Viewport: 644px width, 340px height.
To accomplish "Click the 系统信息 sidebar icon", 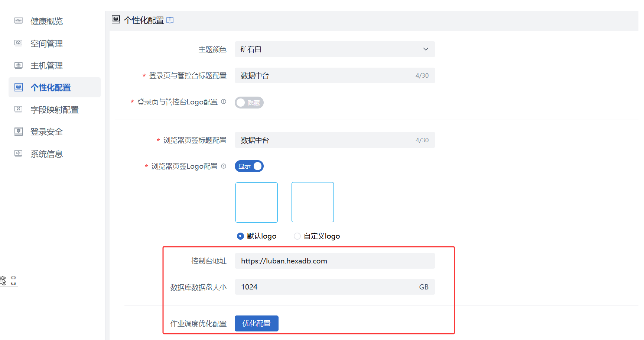I will pos(19,153).
